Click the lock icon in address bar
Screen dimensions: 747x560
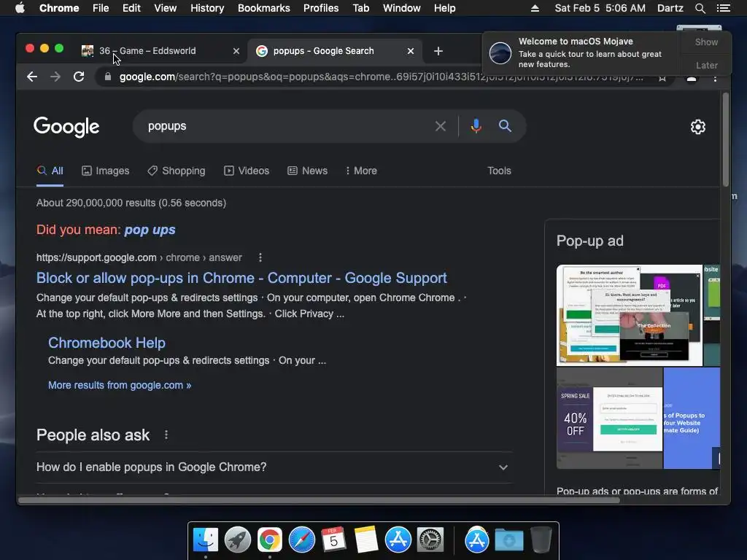pyautogui.click(x=108, y=77)
